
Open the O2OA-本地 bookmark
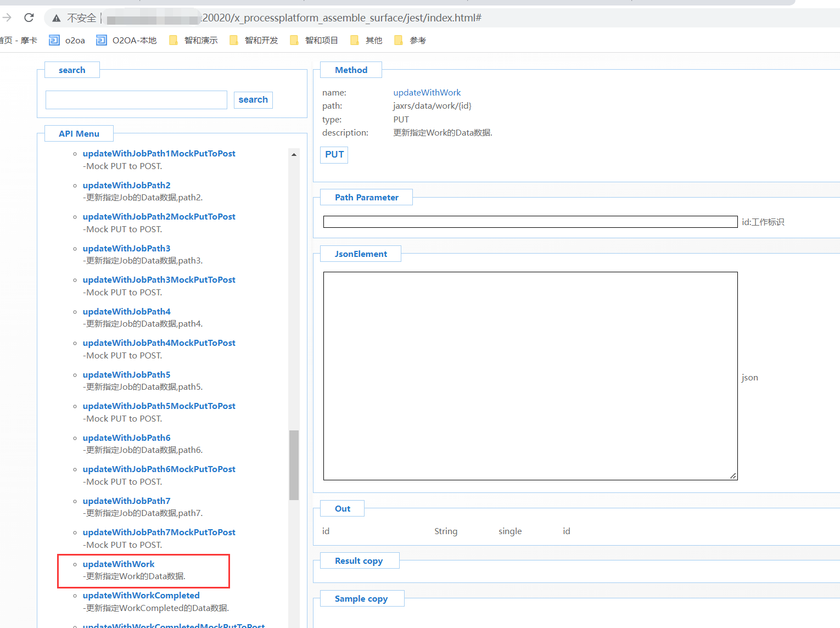[x=127, y=40]
